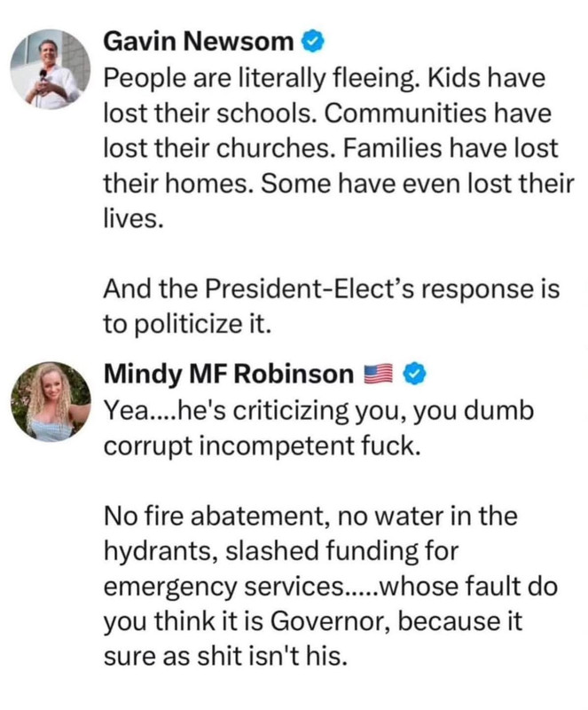Viewport: 588px width, 710px height.
Task: Click the line "you think it is Governor, because it"
Action: tap(313, 621)
